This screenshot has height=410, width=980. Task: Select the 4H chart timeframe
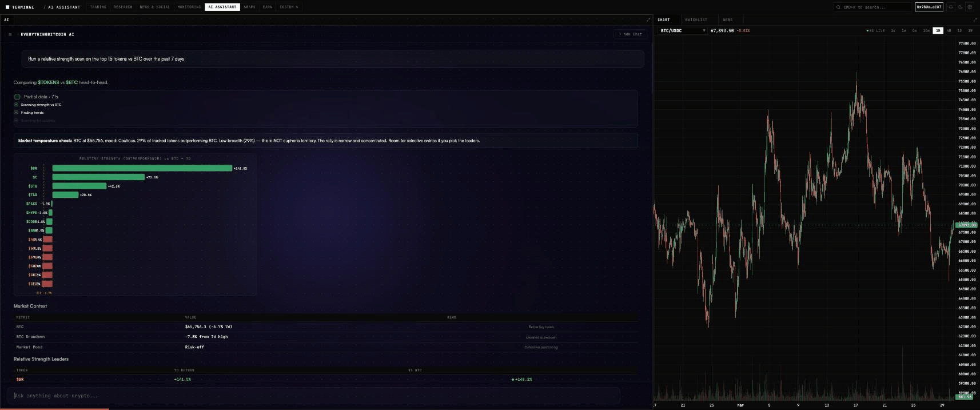coord(949,30)
